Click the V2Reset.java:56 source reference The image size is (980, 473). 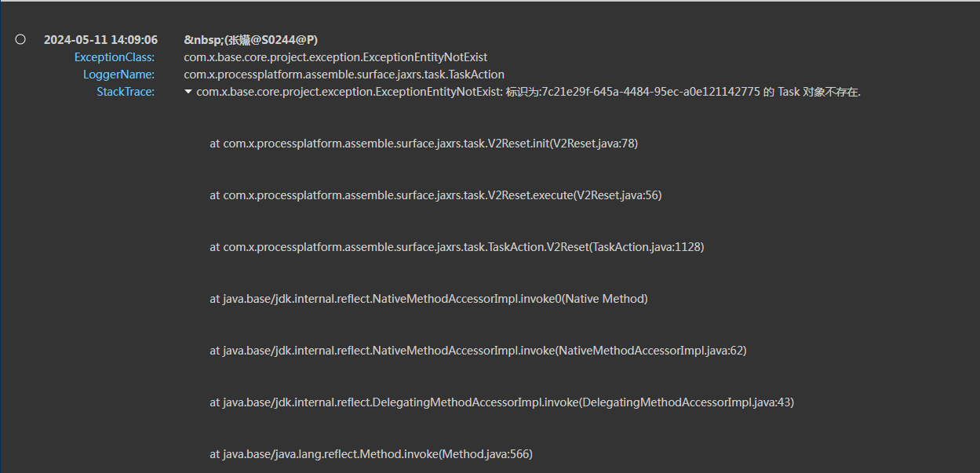click(x=619, y=195)
